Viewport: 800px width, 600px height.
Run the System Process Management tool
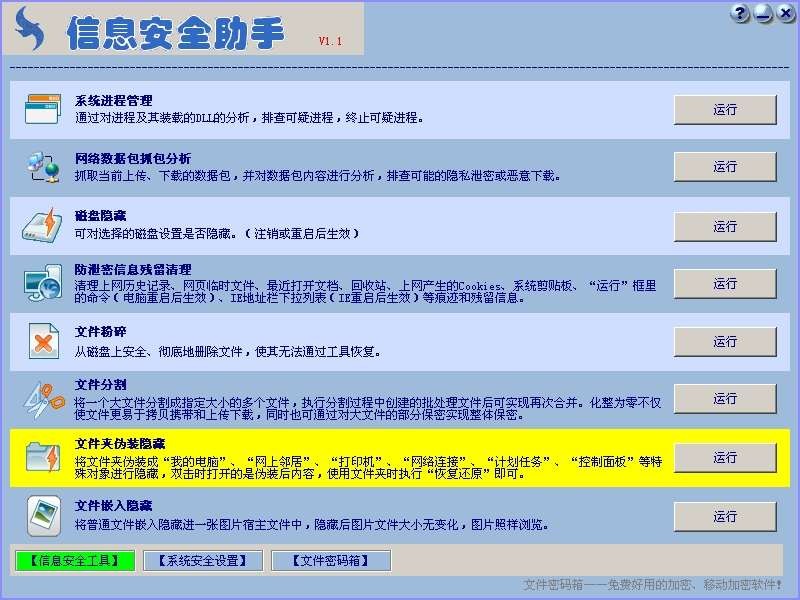pos(725,110)
